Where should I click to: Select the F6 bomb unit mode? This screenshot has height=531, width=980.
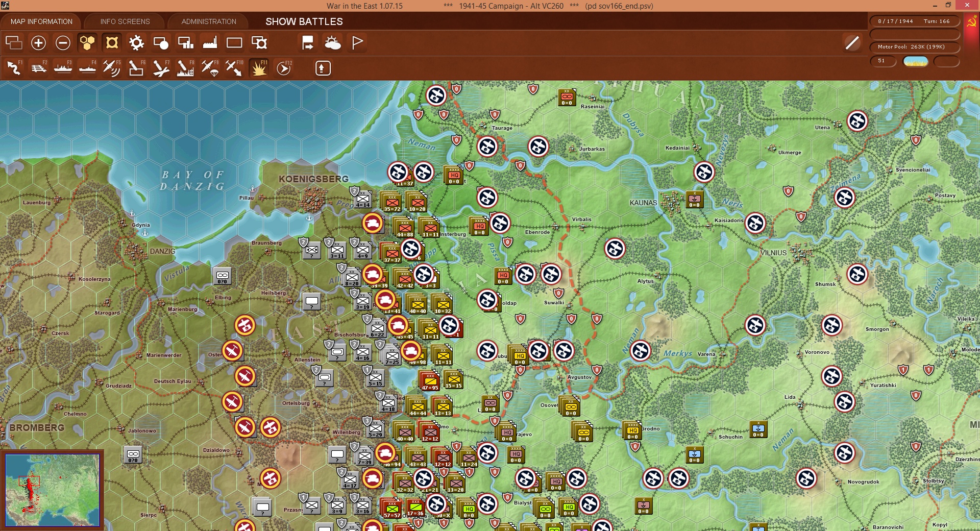(136, 68)
